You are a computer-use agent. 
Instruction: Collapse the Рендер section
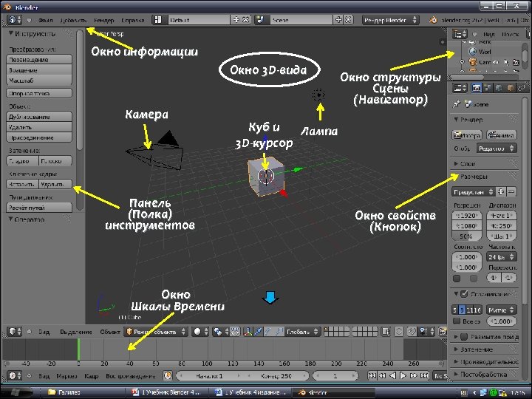pos(457,120)
